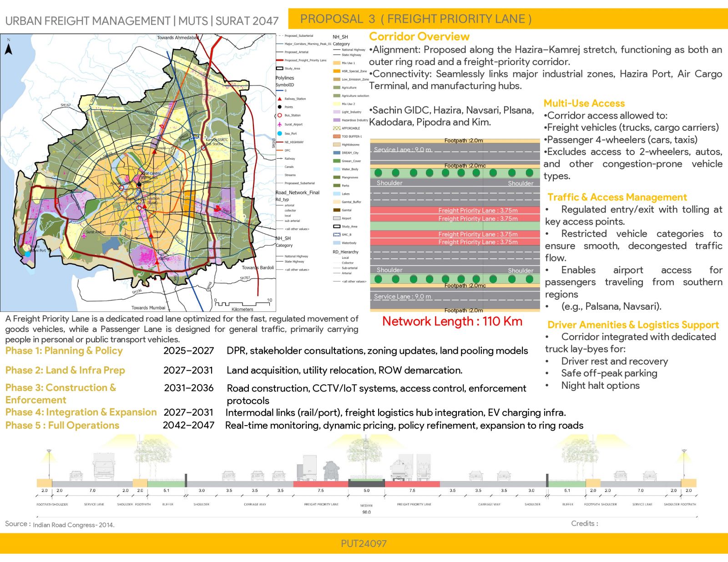
Task: Click the '2025–2027' date range
Action: tap(189, 351)
